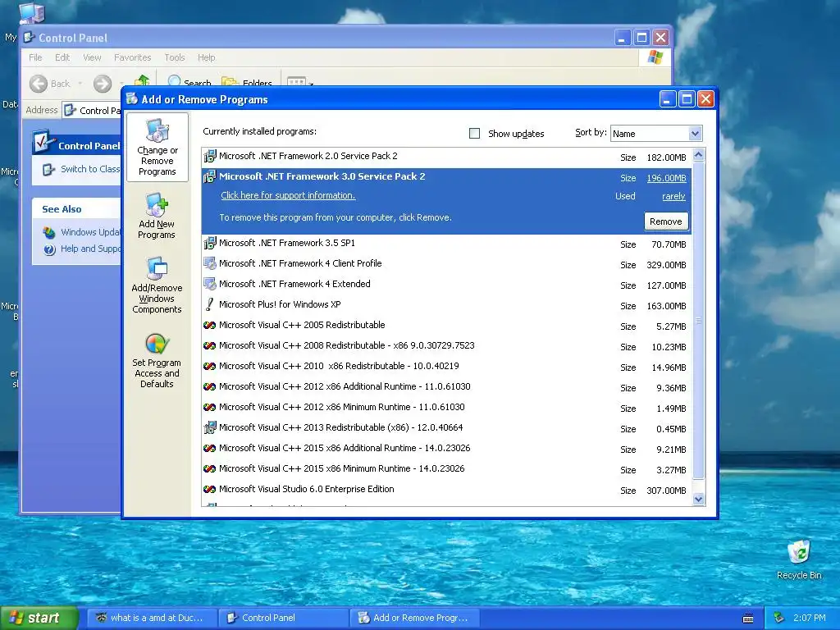The image size is (840, 630).
Task: Click Switch to Classic View icon
Action: click(48, 170)
